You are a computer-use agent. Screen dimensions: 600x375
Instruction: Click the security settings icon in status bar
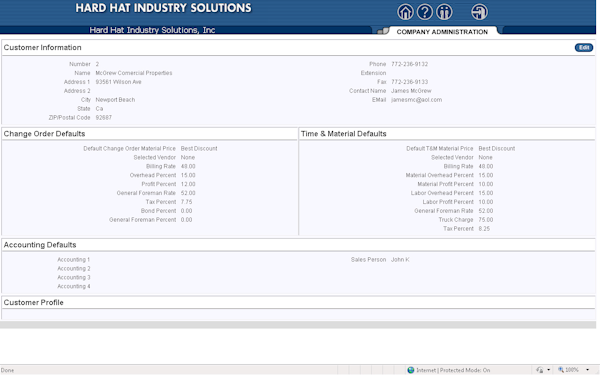tap(540, 370)
